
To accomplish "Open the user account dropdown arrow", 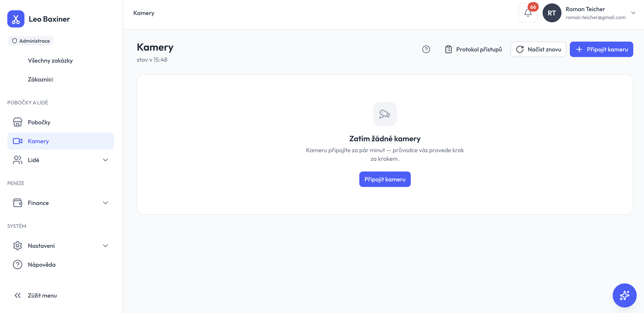I will 633,13.
